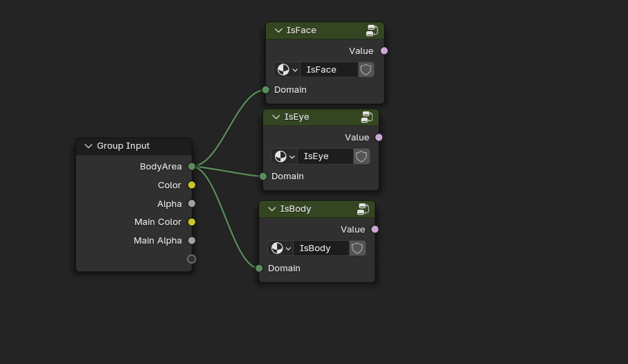628x364 pixels.
Task: Collapse the Group Input node
Action: coord(88,146)
